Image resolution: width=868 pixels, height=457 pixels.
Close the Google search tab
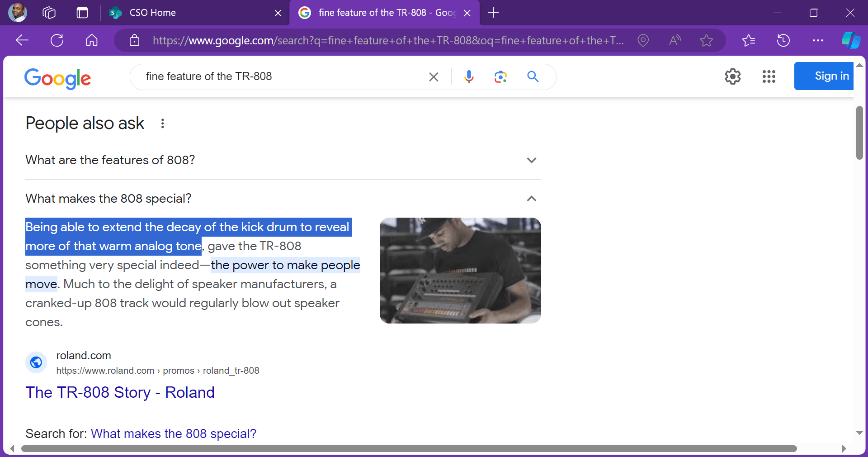tap(467, 13)
